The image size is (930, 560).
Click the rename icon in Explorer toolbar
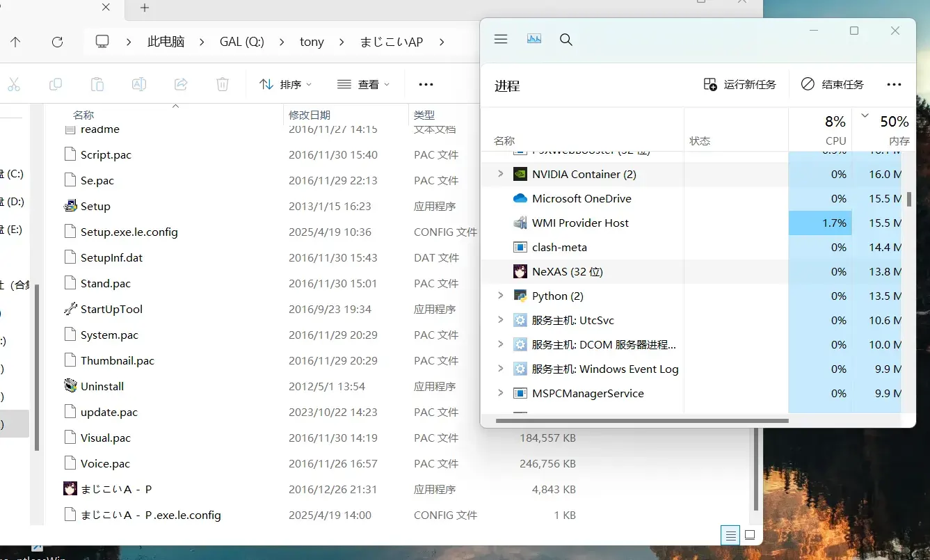click(139, 84)
